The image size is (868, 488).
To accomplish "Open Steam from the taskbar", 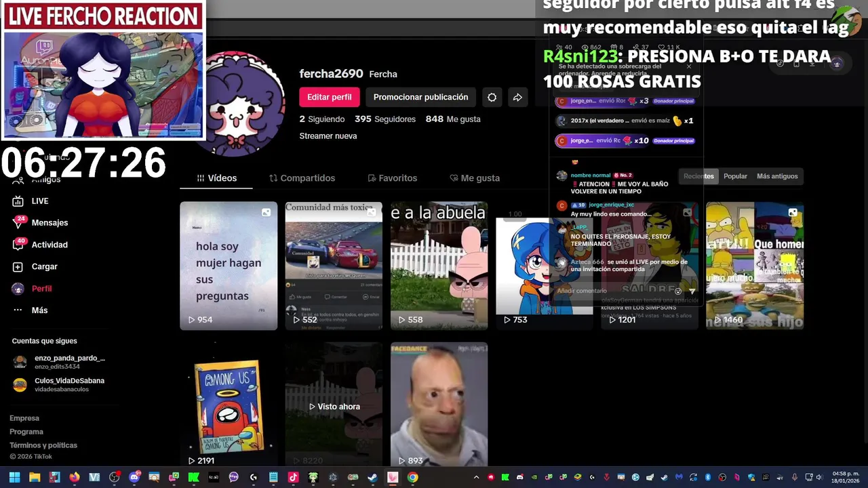I will click(372, 477).
